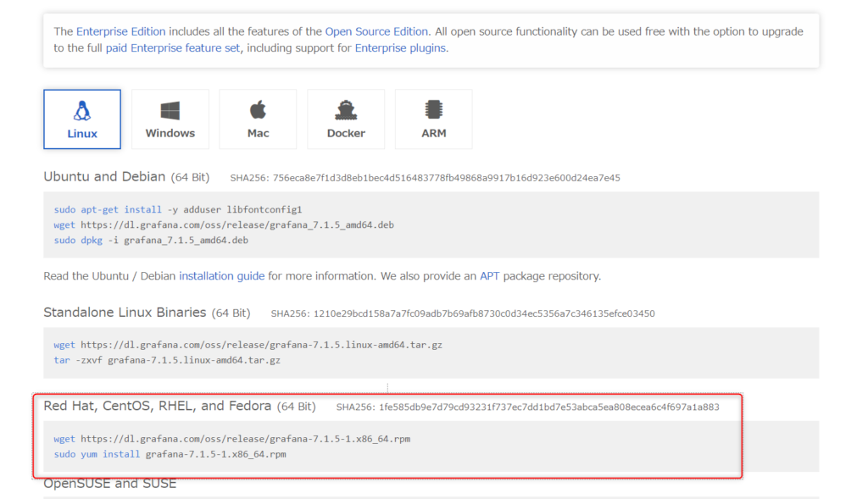Follow the APT package repository link
868x499 pixels.
[x=489, y=276]
